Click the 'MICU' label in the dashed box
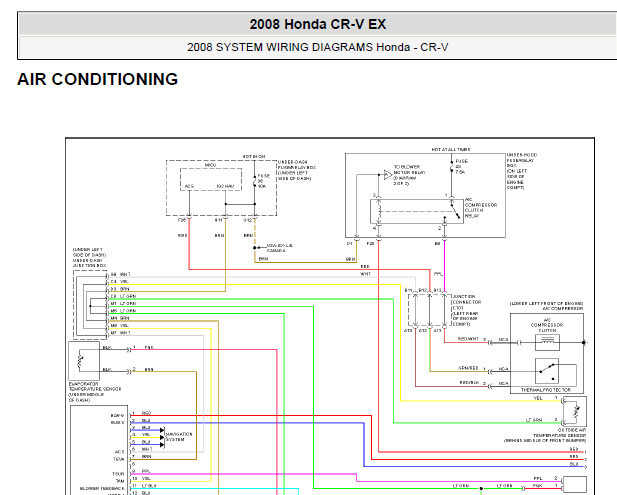 211,165
